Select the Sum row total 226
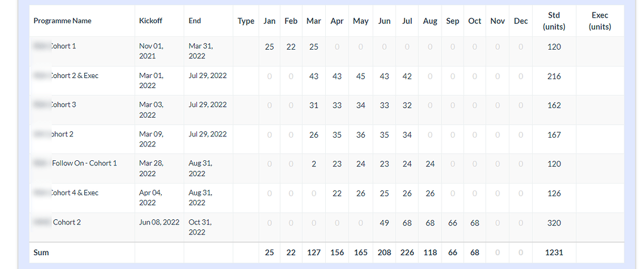 [407, 252]
